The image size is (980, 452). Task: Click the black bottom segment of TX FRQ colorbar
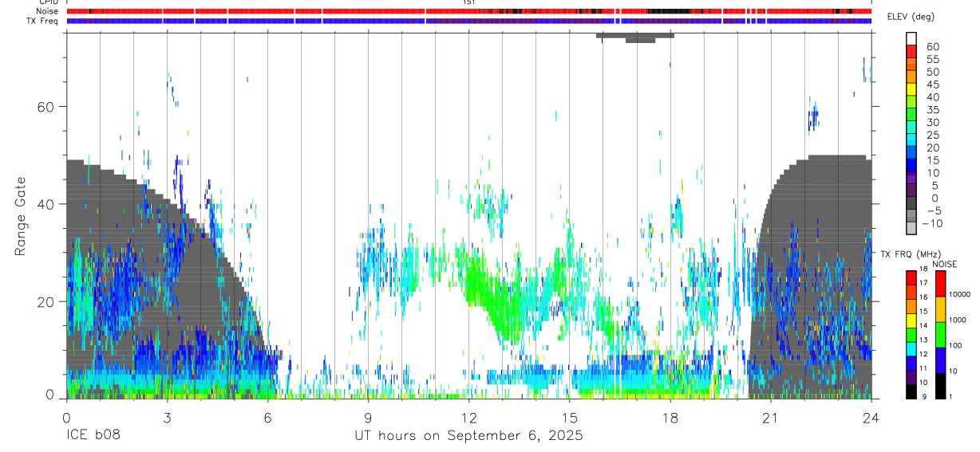point(911,391)
